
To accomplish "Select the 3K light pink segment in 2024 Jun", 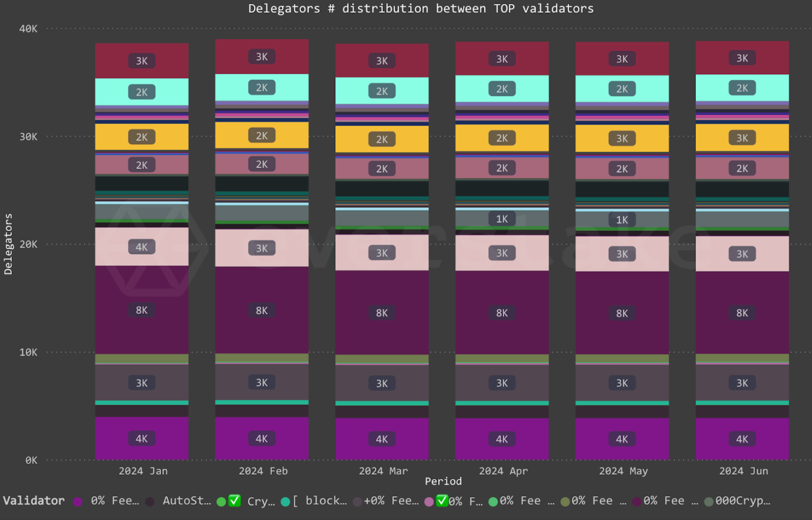I will [742, 254].
